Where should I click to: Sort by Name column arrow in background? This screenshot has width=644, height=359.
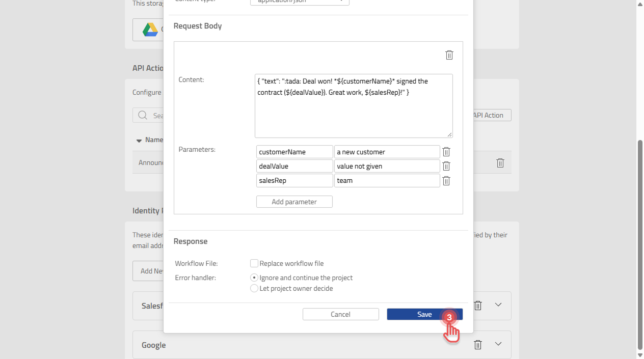pos(139,141)
